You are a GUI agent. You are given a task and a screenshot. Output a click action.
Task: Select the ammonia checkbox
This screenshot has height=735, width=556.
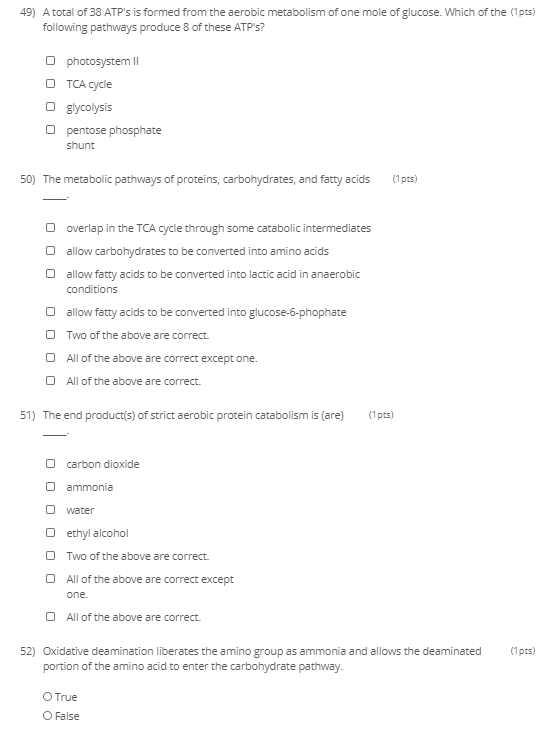tap(50, 487)
